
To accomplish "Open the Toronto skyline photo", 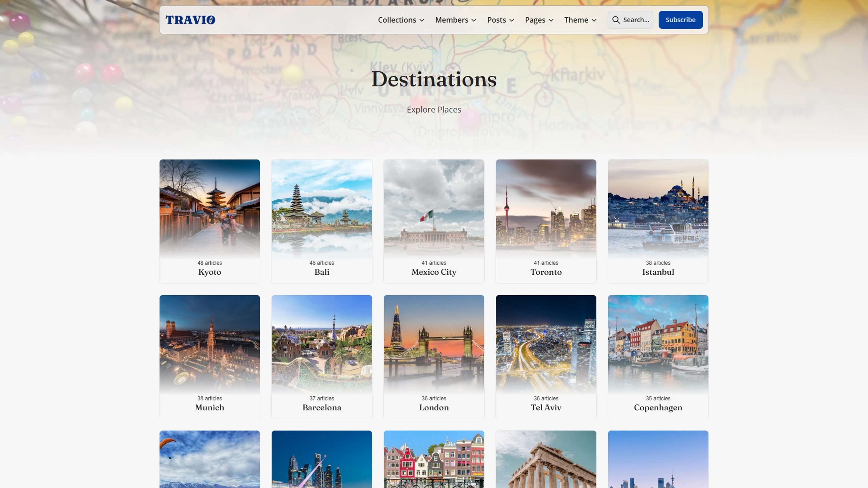I will pos(546,208).
